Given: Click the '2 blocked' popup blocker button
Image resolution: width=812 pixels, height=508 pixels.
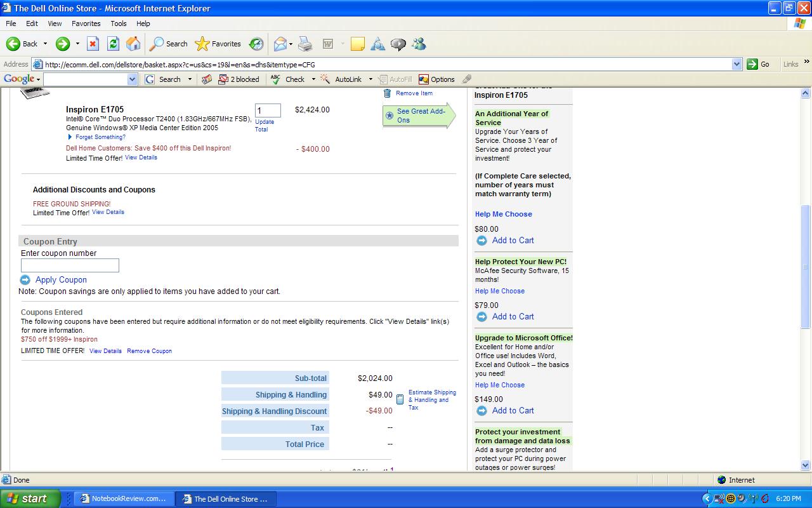Looking at the screenshot, I should [239, 79].
